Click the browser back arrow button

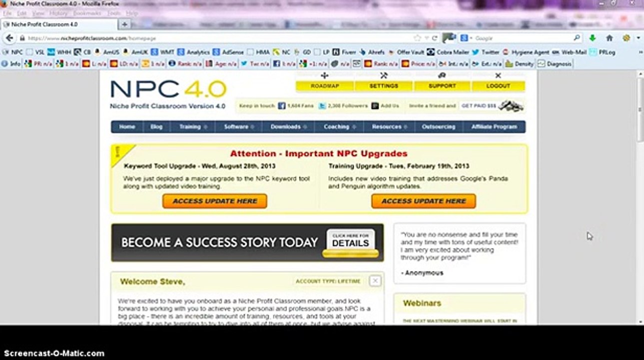click(9, 38)
